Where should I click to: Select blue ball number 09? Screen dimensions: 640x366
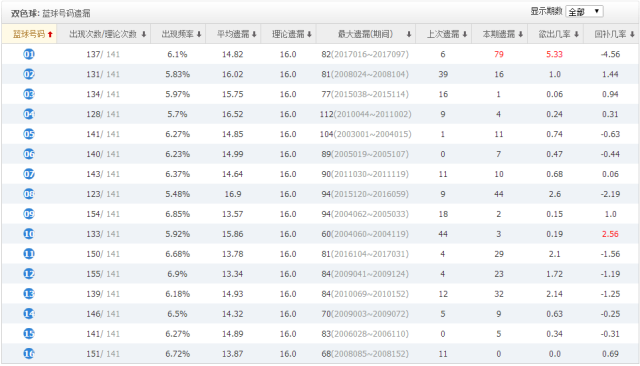click(29, 214)
